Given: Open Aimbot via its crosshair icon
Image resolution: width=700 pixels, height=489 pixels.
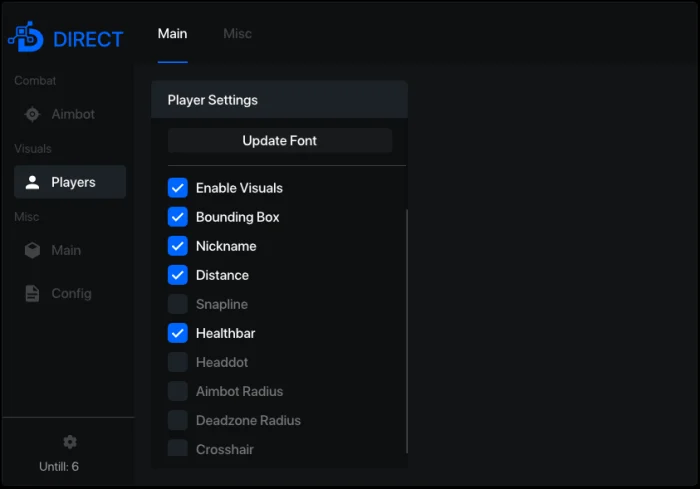Looking at the screenshot, I should click(32, 114).
